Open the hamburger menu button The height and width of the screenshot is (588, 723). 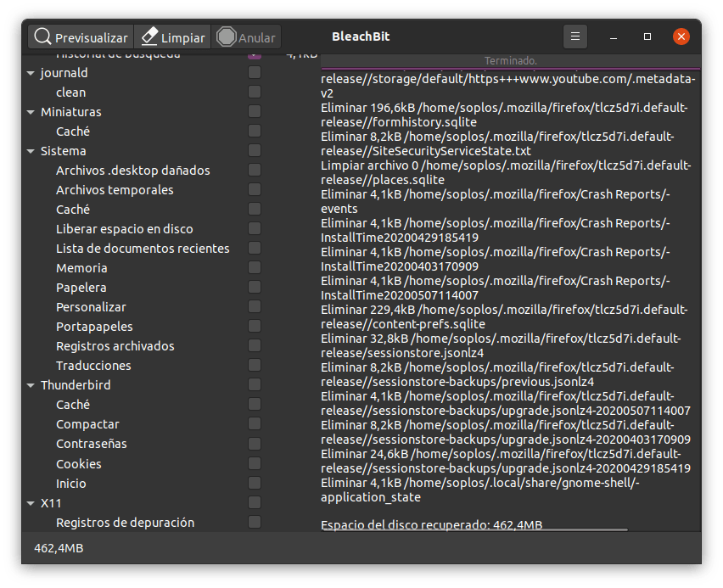(x=575, y=36)
